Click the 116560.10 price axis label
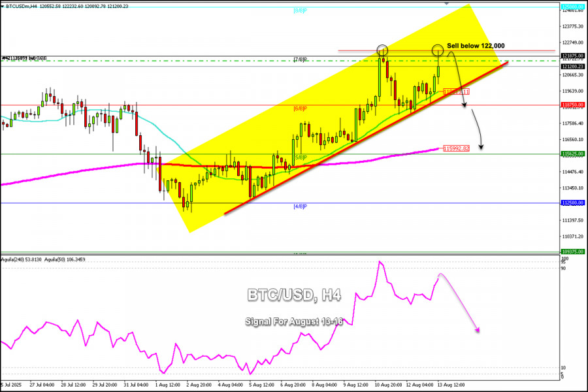 [572, 139]
